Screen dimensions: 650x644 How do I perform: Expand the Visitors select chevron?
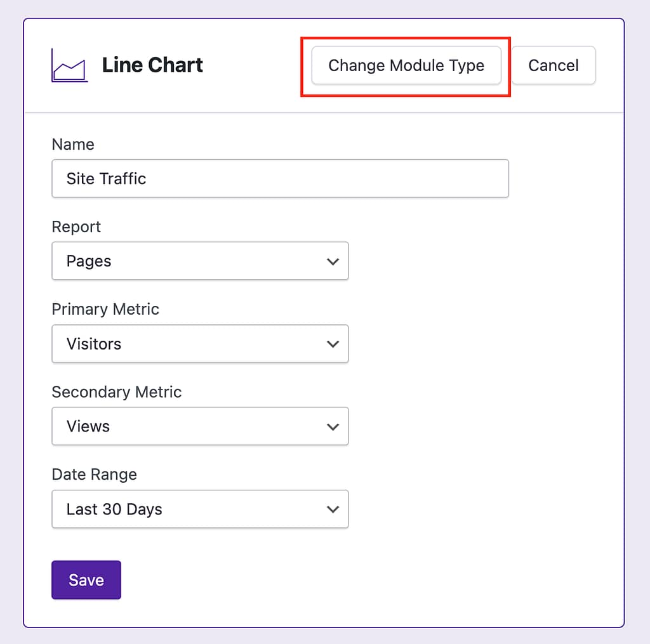(x=333, y=344)
